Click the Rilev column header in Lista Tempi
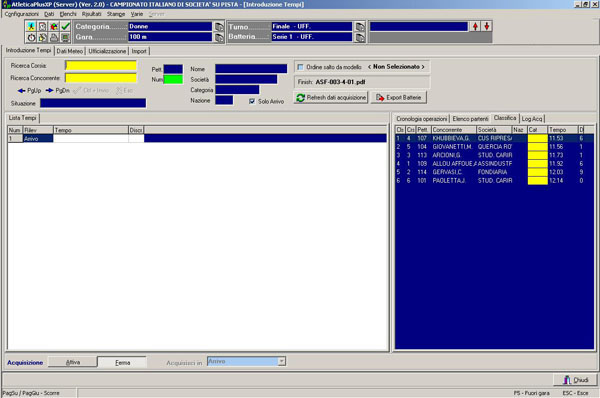The image size is (600, 398). coord(38,130)
